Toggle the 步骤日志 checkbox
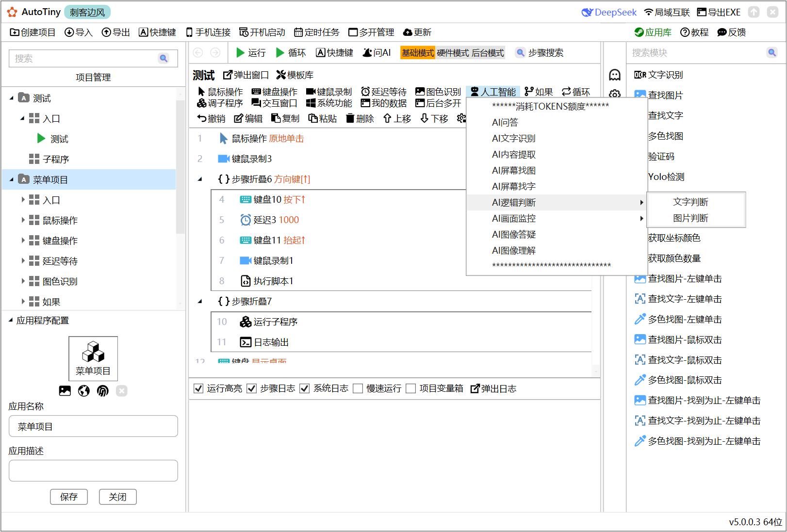Viewport: 787px width, 532px height. [x=251, y=388]
